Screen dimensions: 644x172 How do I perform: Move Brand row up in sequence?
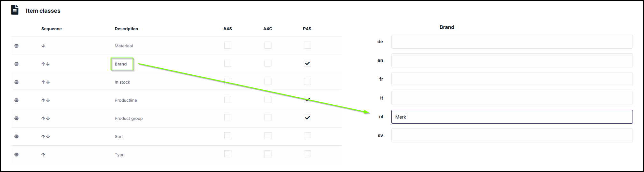pos(43,64)
